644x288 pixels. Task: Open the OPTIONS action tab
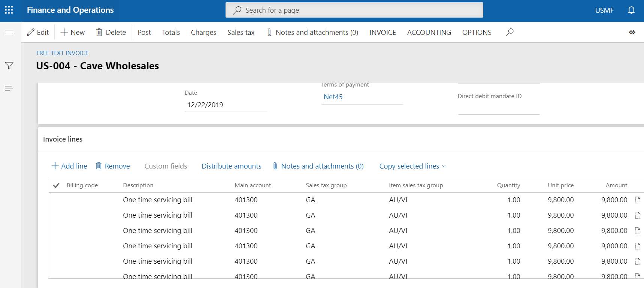(x=477, y=33)
